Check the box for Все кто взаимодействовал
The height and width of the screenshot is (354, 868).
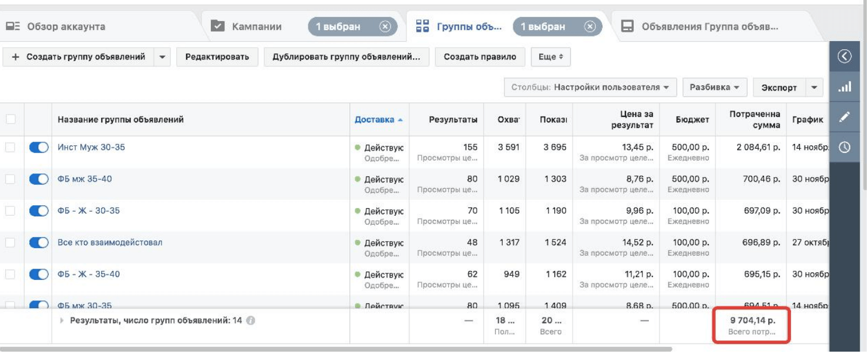(11, 243)
